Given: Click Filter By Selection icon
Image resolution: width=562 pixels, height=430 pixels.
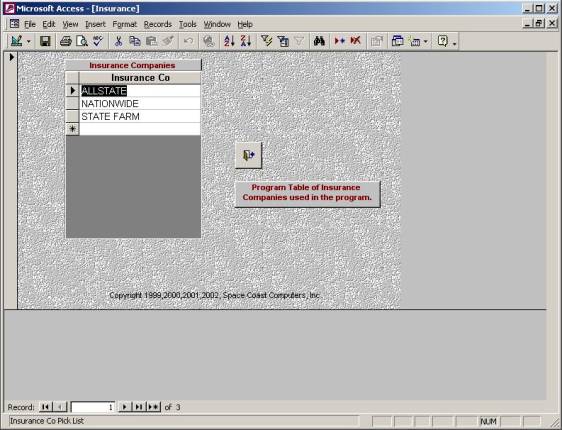Looking at the screenshot, I should coord(266,41).
